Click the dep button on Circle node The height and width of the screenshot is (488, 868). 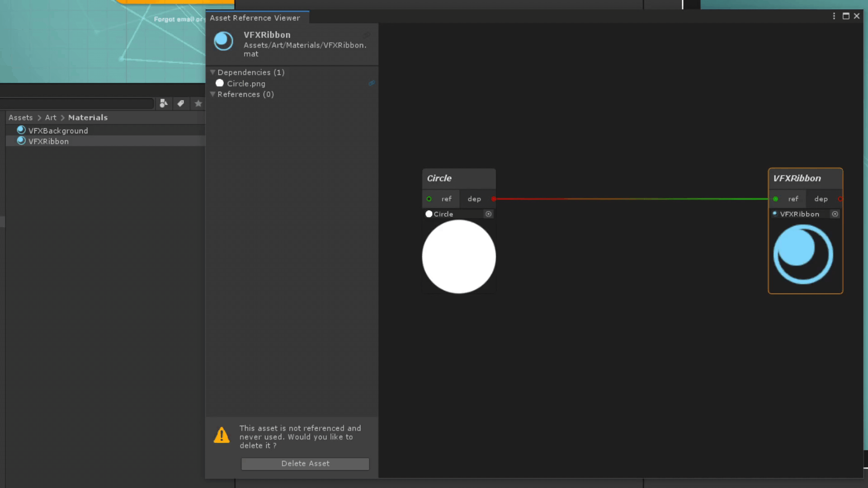474,198
